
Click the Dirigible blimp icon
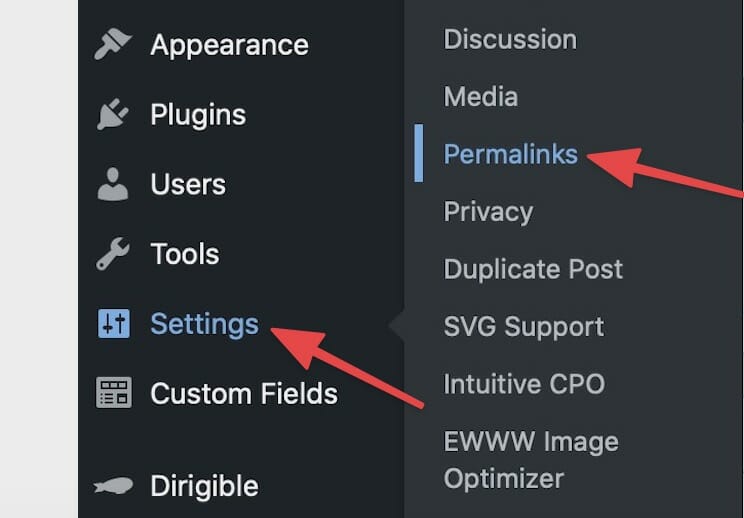113,486
